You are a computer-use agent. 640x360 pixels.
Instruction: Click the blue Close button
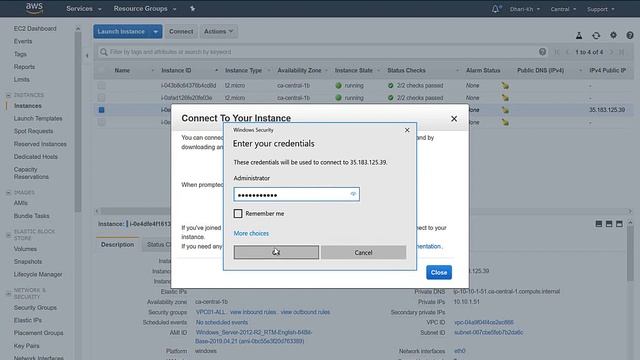[x=439, y=272]
